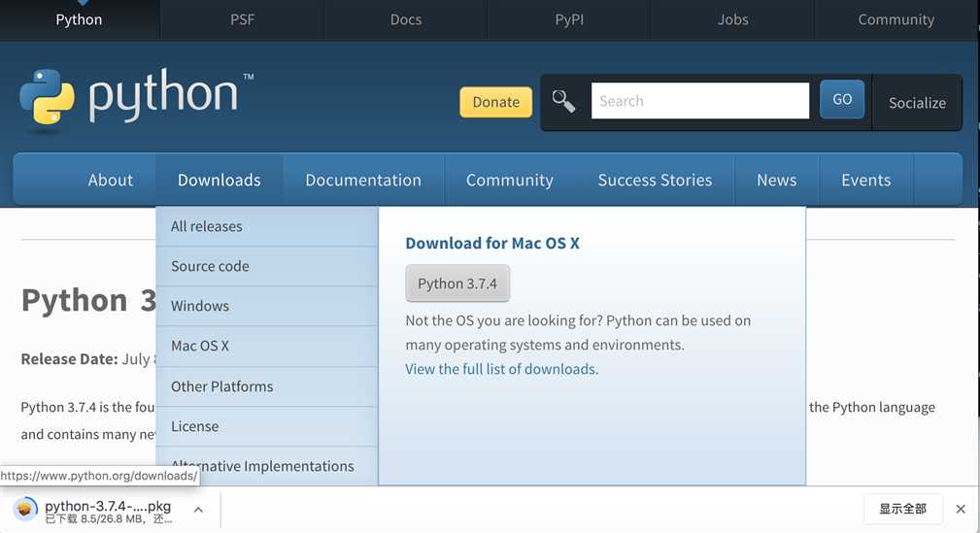
Task: Click the magnifying glass search icon
Action: 563,101
